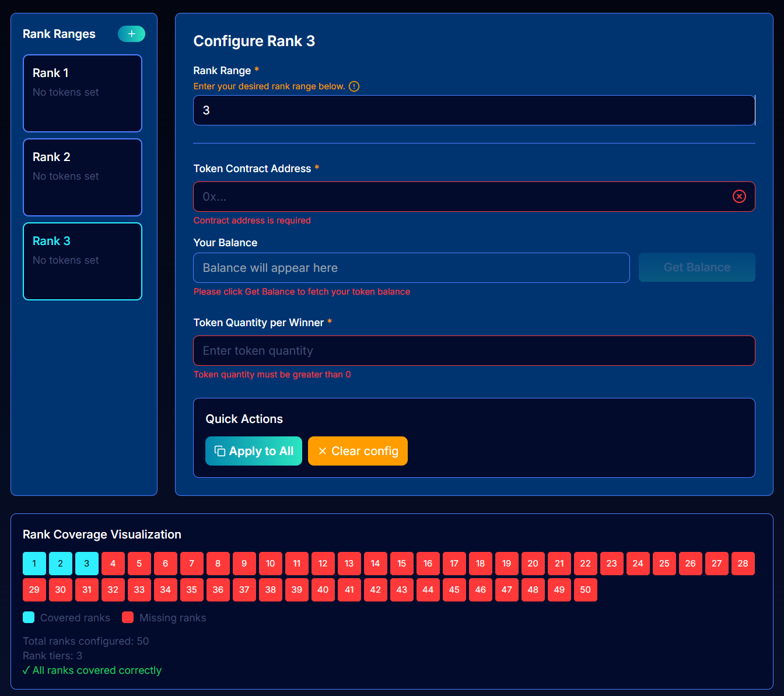Select the Rank 2 card
The width and height of the screenshot is (784, 696).
click(x=82, y=177)
